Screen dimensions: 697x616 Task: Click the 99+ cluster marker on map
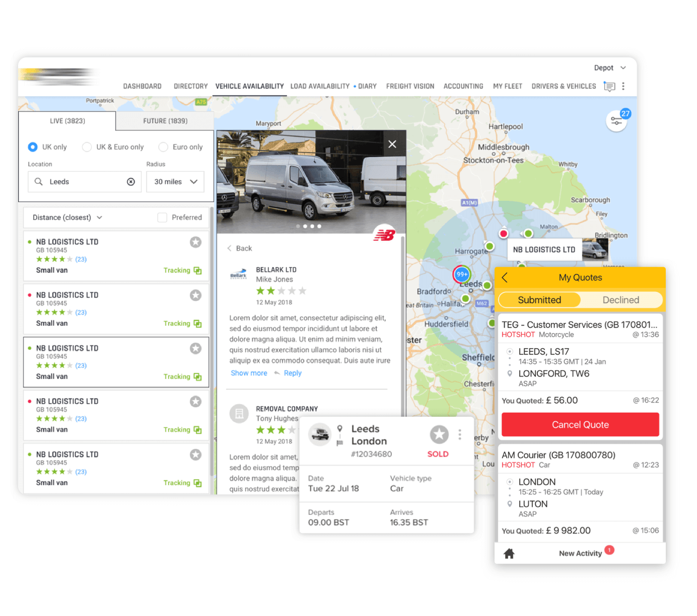point(462,274)
